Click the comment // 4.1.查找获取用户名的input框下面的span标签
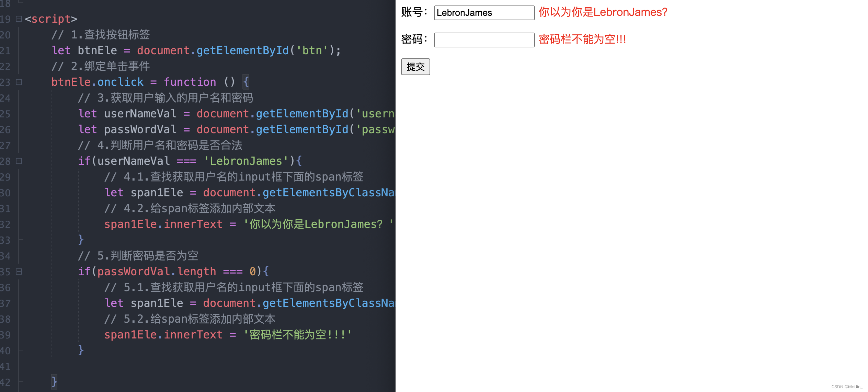 click(234, 177)
